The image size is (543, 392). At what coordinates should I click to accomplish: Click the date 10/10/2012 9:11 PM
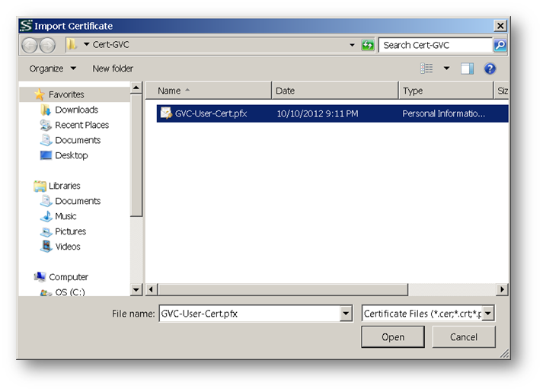318,113
